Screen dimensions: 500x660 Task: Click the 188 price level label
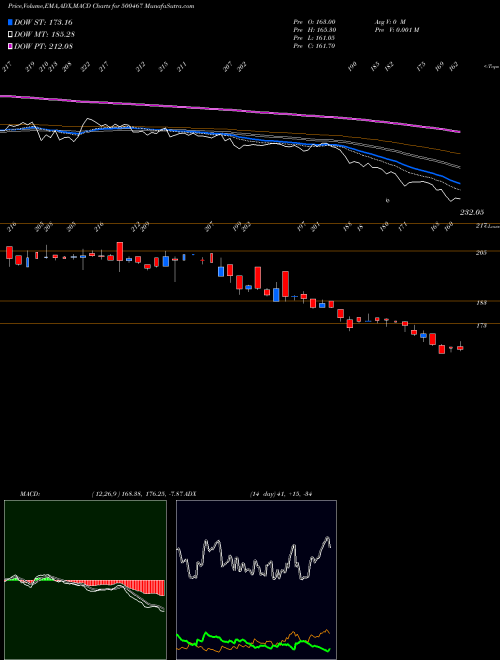pyautogui.click(x=481, y=303)
